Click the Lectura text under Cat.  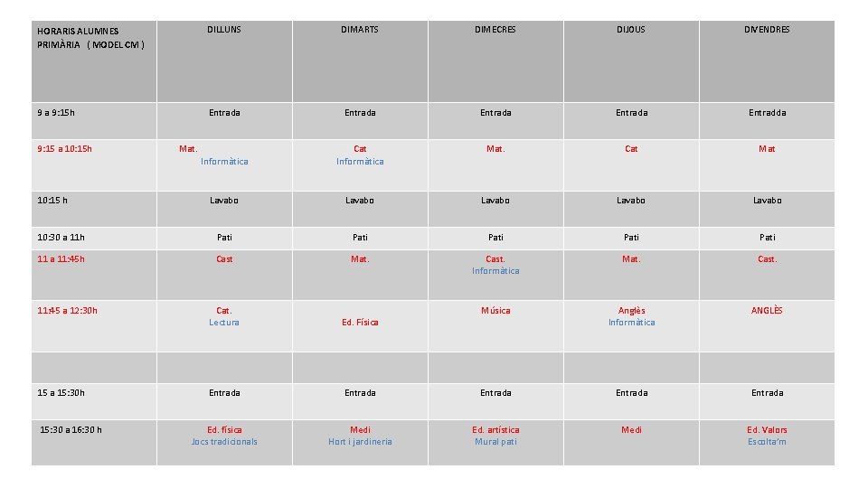224,323
